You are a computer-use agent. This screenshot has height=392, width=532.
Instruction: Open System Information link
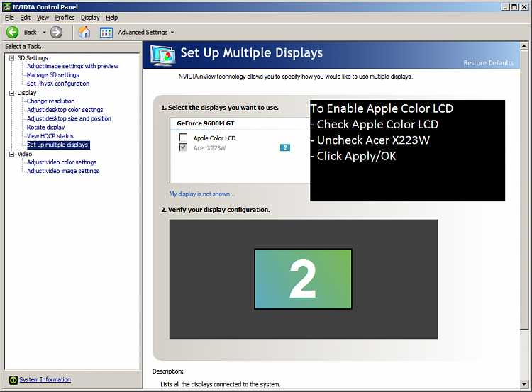tap(45, 379)
